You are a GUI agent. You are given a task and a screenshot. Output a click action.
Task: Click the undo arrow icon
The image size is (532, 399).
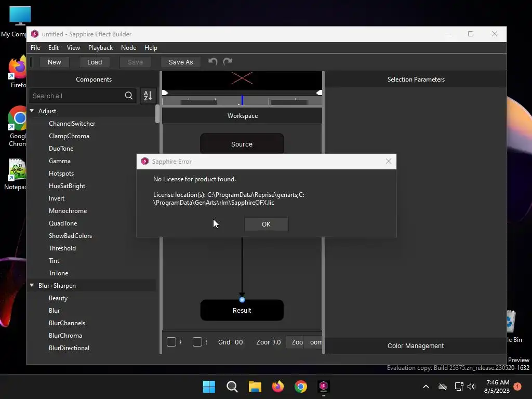(212, 62)
